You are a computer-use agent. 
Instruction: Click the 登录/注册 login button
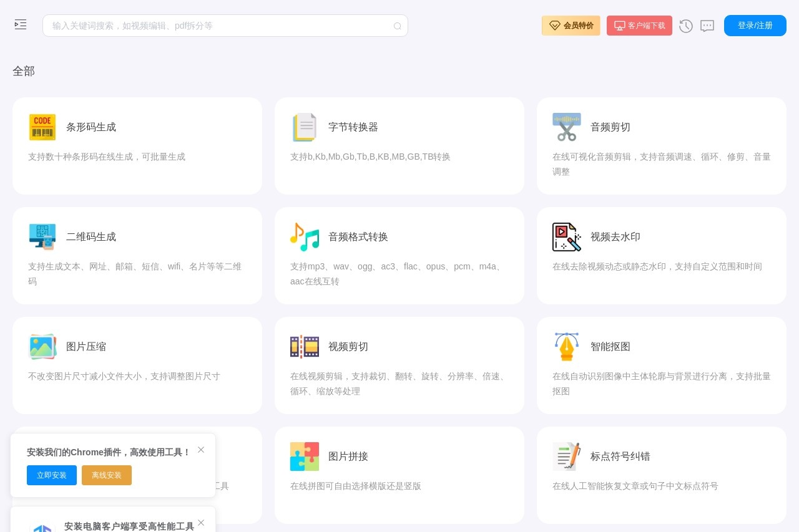point(755,26)
